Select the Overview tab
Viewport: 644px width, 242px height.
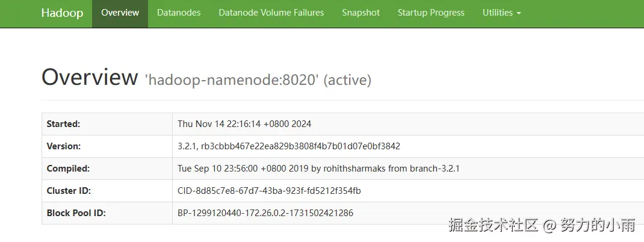pyautogui.click(x=120, y=13)
